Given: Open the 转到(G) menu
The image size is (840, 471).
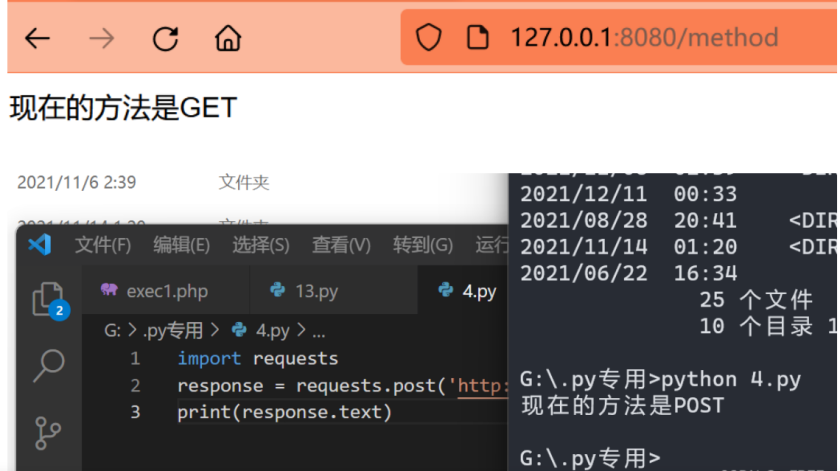Looking at the screenshot, I should tap(422, 245).
